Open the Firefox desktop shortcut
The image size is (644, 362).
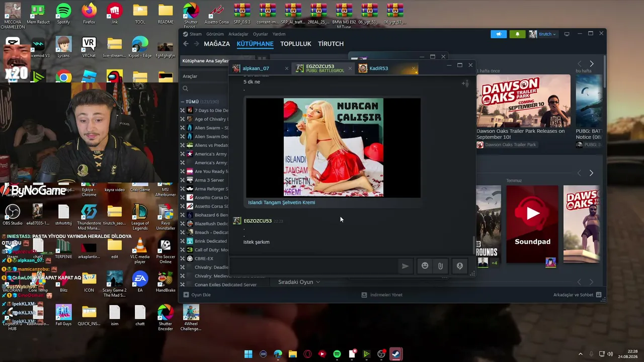(89, 14)
